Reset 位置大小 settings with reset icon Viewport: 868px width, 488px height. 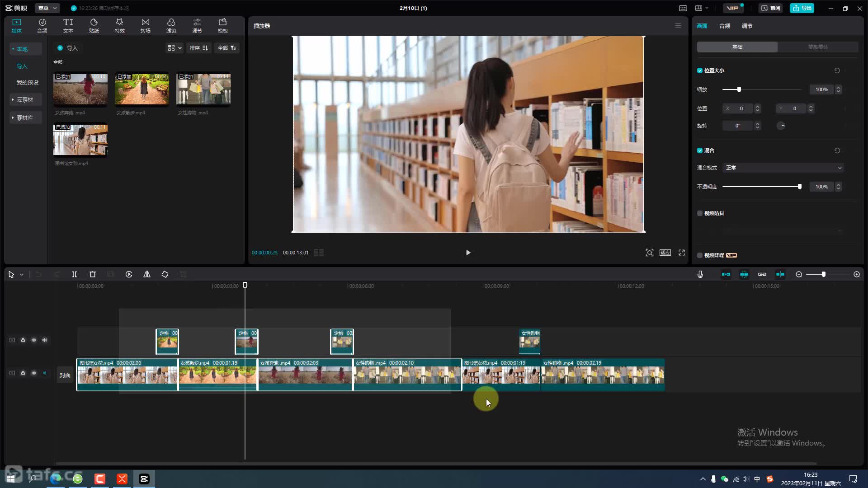pyautogui.click(x=837, y=70)
